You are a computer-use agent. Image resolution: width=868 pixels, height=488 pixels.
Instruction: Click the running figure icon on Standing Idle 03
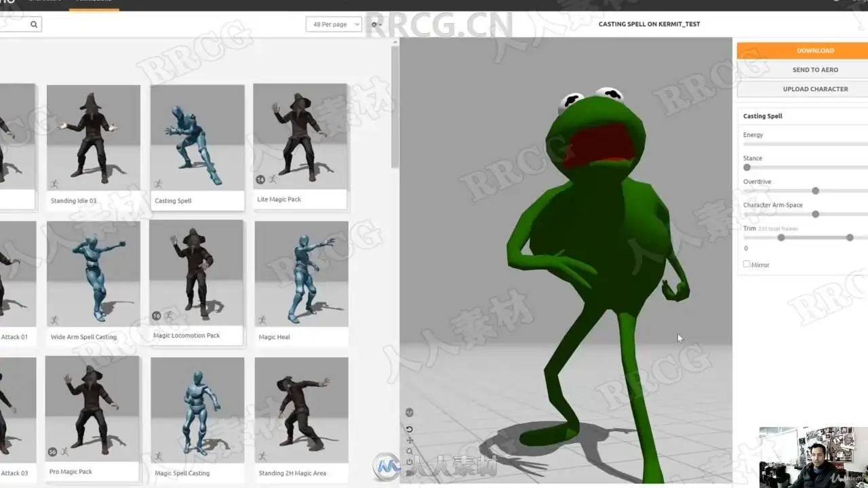coord(54,184)
